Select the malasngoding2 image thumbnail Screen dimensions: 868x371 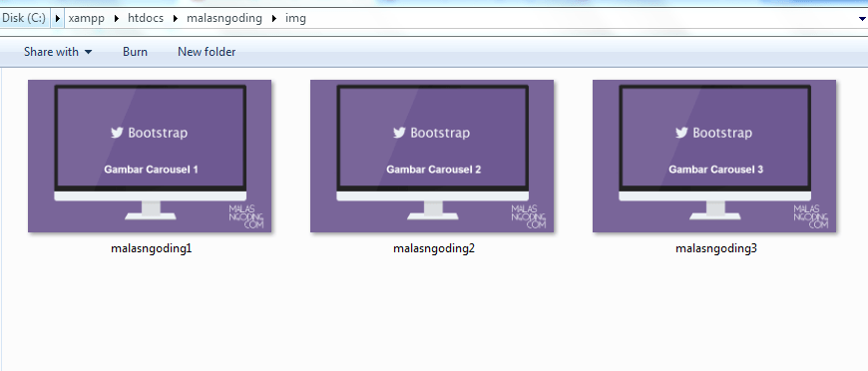pyautogui.click(x=432, y=157)
